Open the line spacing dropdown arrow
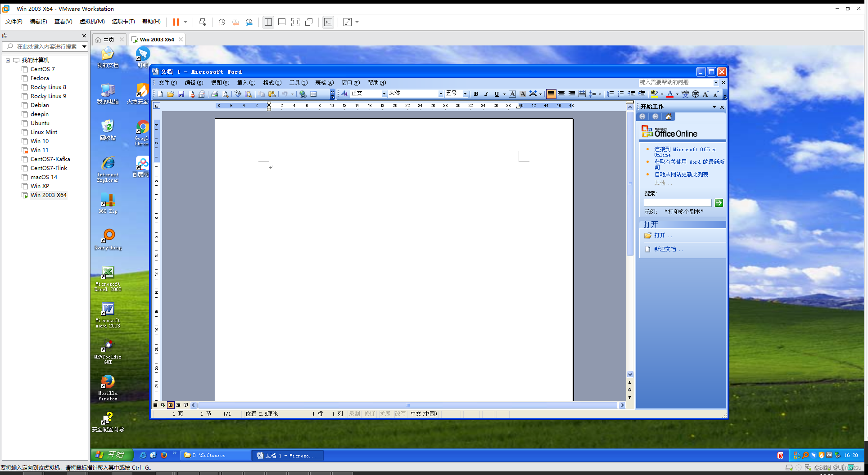This screenshot has width=868, height=475. tap(600, 94)
